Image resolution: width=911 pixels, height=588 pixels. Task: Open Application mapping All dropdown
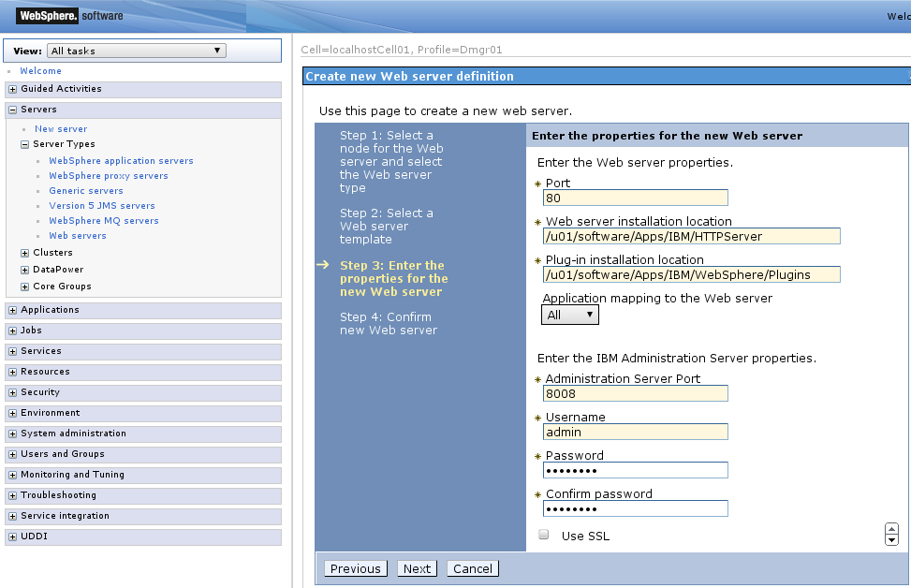point(570,315)
